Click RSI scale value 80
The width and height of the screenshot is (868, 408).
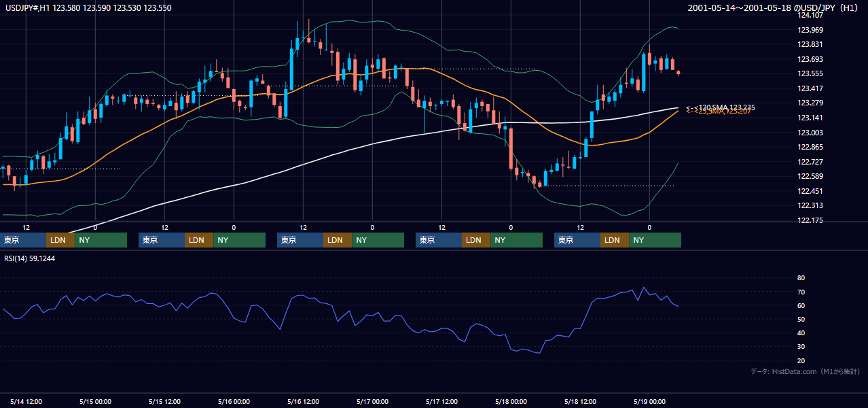pyautogui.click(x=801, y=278)
